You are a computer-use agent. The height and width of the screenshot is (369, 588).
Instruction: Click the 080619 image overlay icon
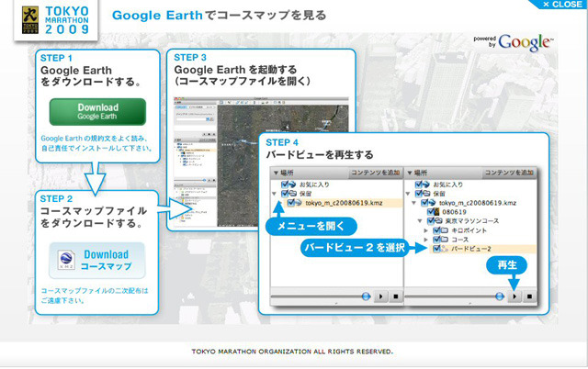click(x=437, y=212)
